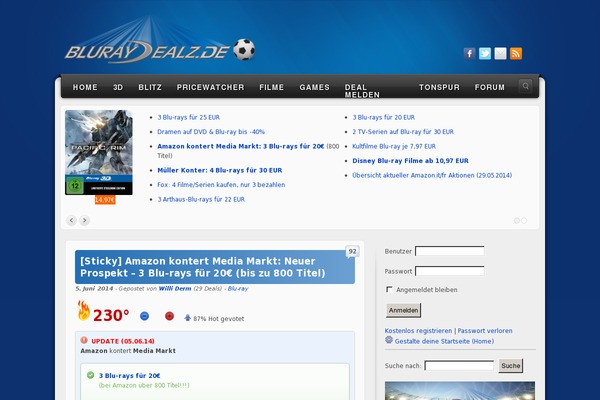Open the DEAL MELDEN menu item
This screenshot has height=400, width=600.
pos(362,91)
